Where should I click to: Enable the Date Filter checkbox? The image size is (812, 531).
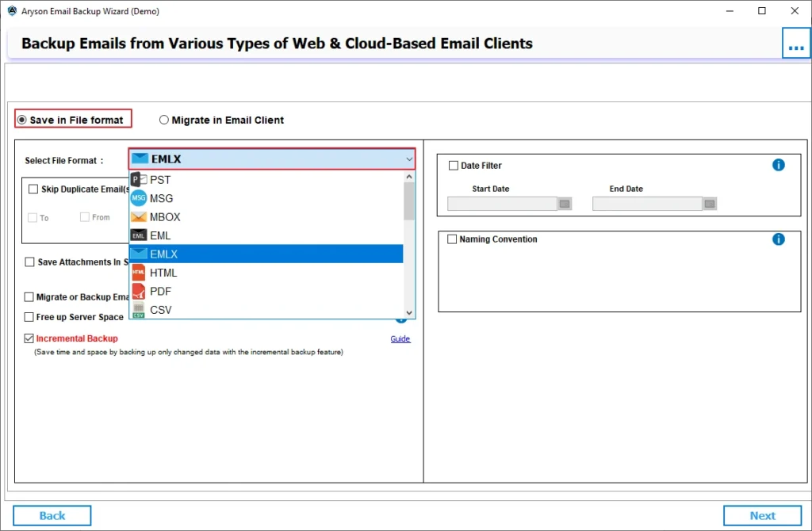tap(453, 166)
